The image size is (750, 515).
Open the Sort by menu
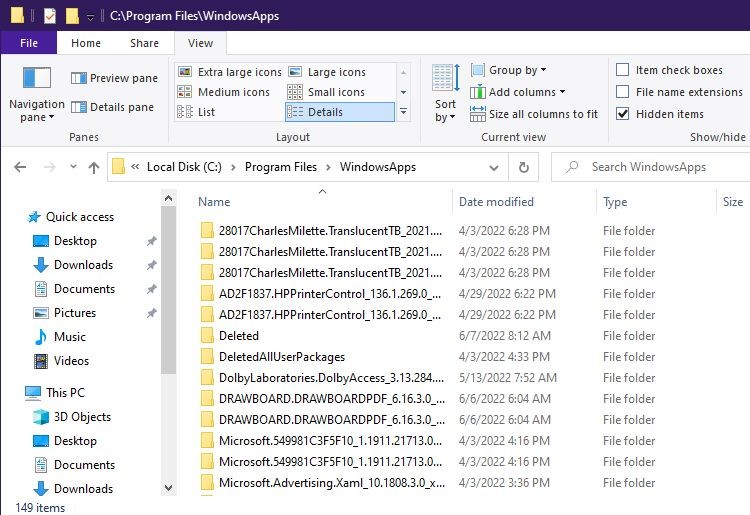446,93
